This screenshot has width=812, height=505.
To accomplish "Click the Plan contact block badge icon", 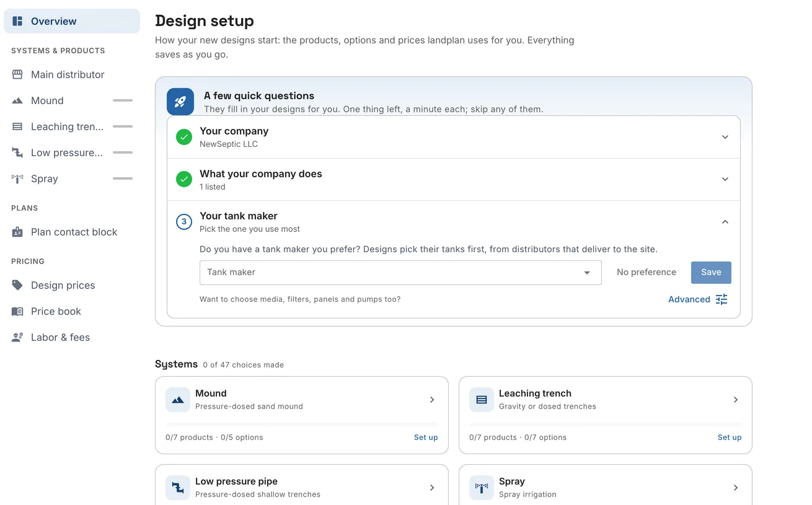I will (17, 232).
